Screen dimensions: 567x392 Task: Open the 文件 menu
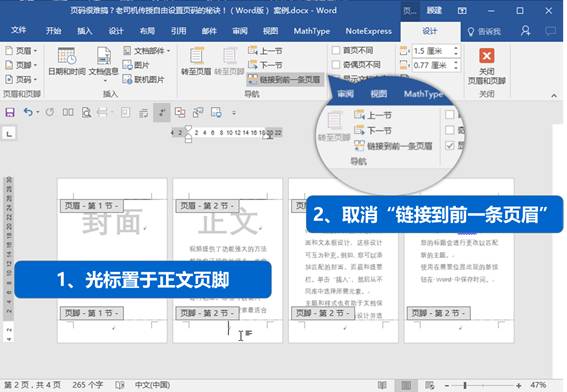[x=19, y=30]
